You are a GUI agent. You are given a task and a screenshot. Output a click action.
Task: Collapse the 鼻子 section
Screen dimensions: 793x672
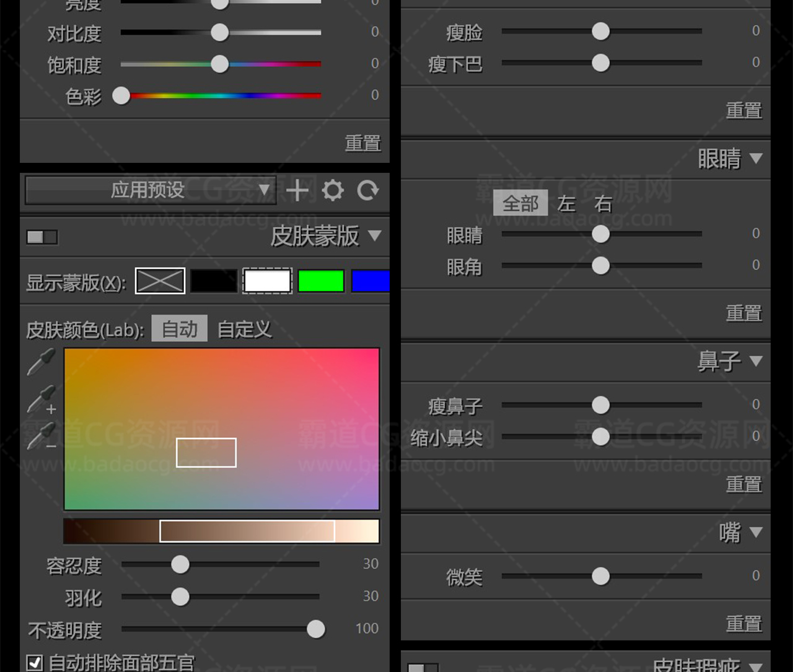click(x=755, y=360)
